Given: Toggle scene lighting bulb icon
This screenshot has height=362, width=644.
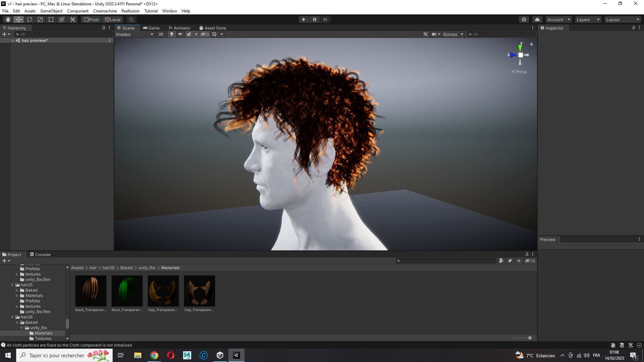Looking at the screenshot, I should [x=171, y=34].
